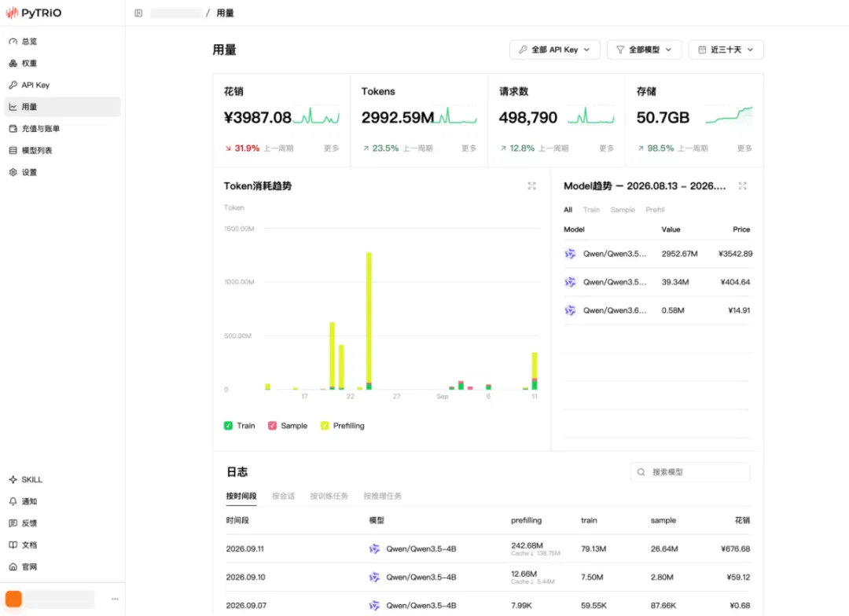Switch to 按训练任务 log tab

pos(329,496)
